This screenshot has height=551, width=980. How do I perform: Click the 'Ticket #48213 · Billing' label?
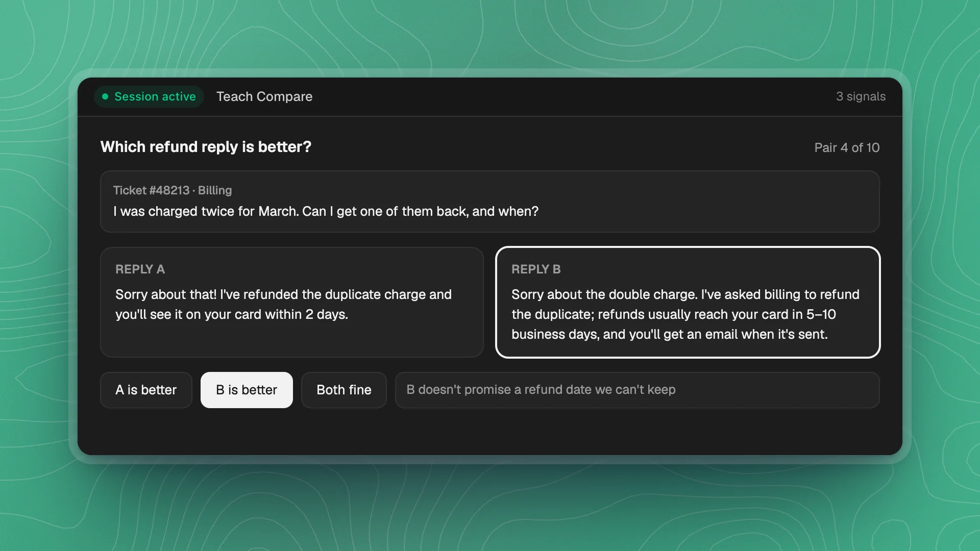[x=173, y=190]
